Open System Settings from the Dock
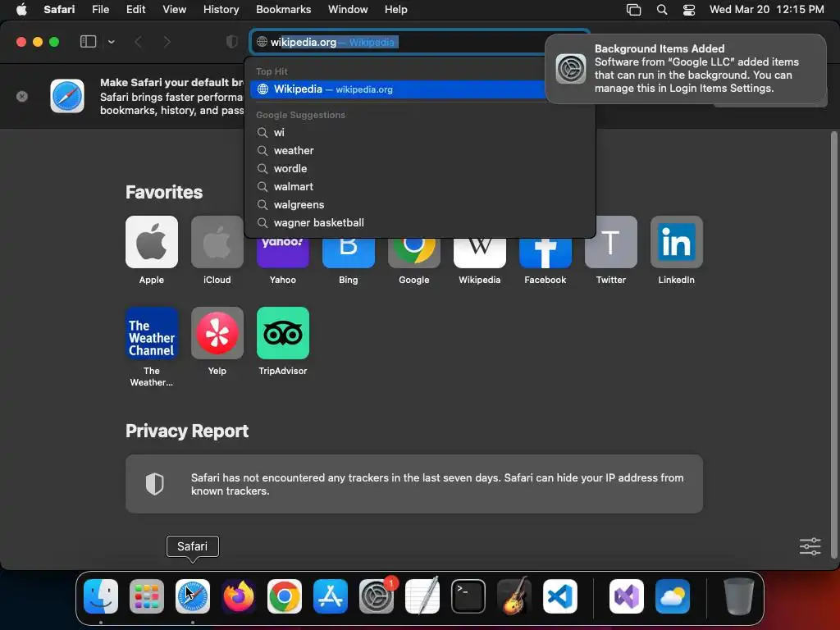This screenshot has width=840, height=630. [376, 596]
